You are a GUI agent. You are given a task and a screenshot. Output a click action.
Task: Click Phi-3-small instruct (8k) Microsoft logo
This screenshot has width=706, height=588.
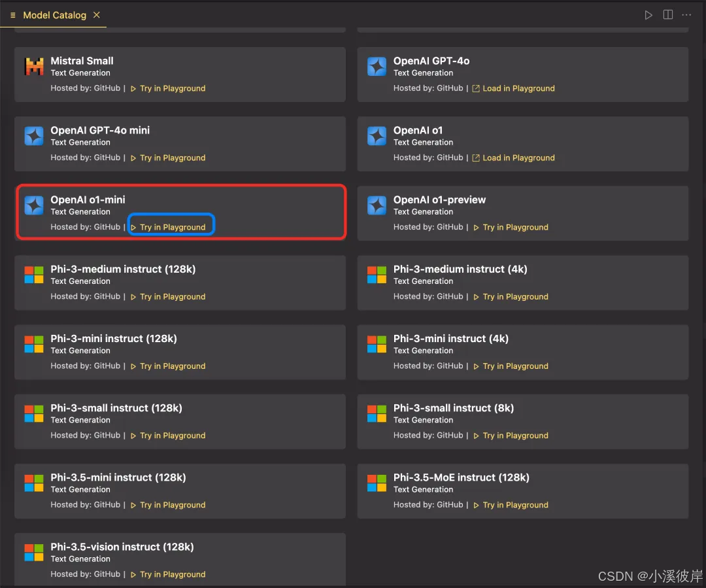(377, 413)
